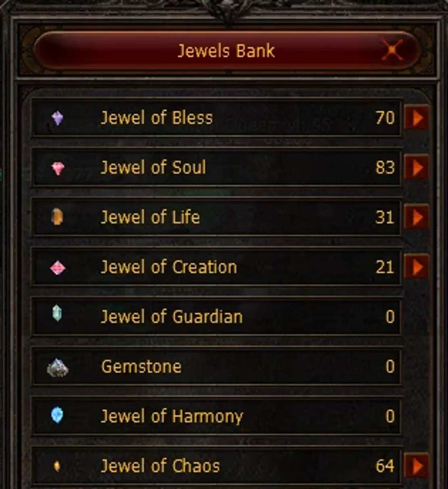Click the Jewel of Bless count 70
448x489 pixels.
[x=385, y=118]
